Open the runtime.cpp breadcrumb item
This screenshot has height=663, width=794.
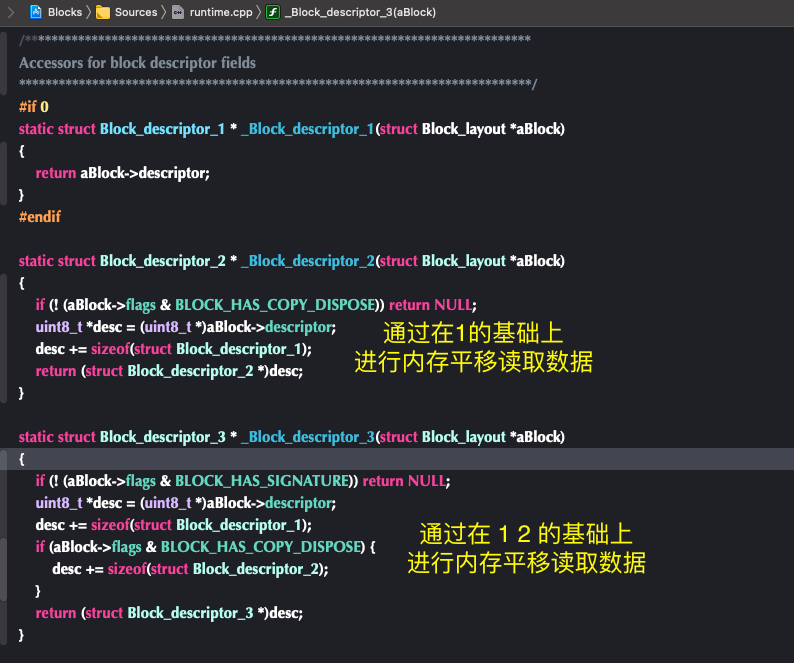[x=221, y=12]
